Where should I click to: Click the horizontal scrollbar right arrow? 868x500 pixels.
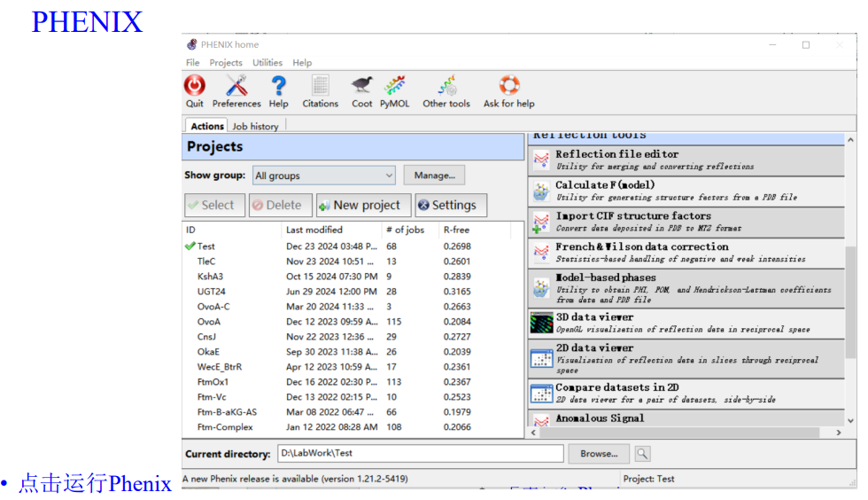click(x=839, y=433)
